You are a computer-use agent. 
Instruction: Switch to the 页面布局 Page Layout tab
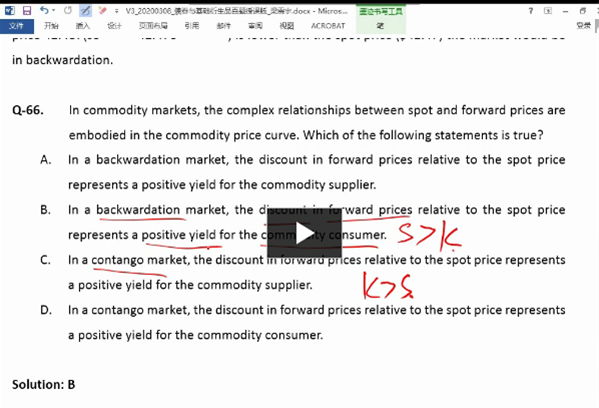153,26
